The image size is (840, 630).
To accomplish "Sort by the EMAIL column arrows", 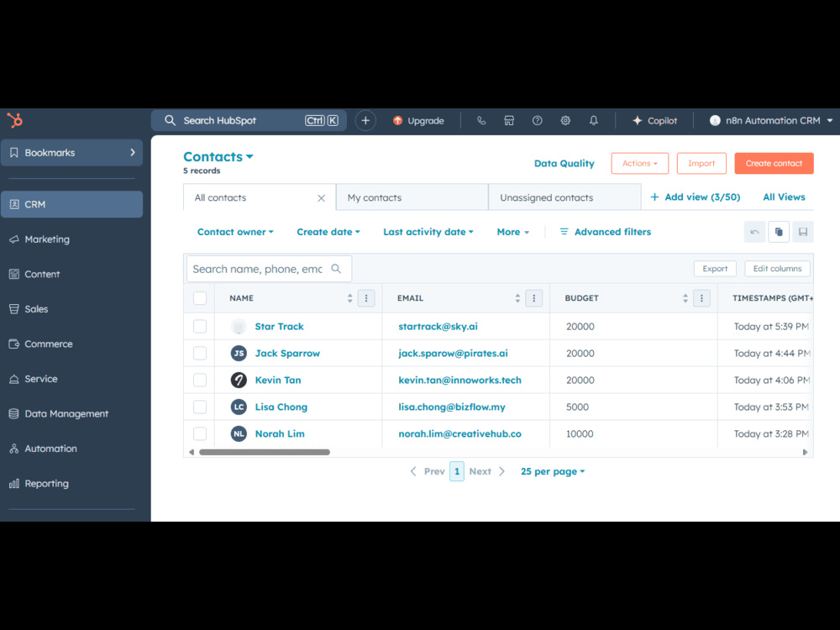I will tap(517, 298).
